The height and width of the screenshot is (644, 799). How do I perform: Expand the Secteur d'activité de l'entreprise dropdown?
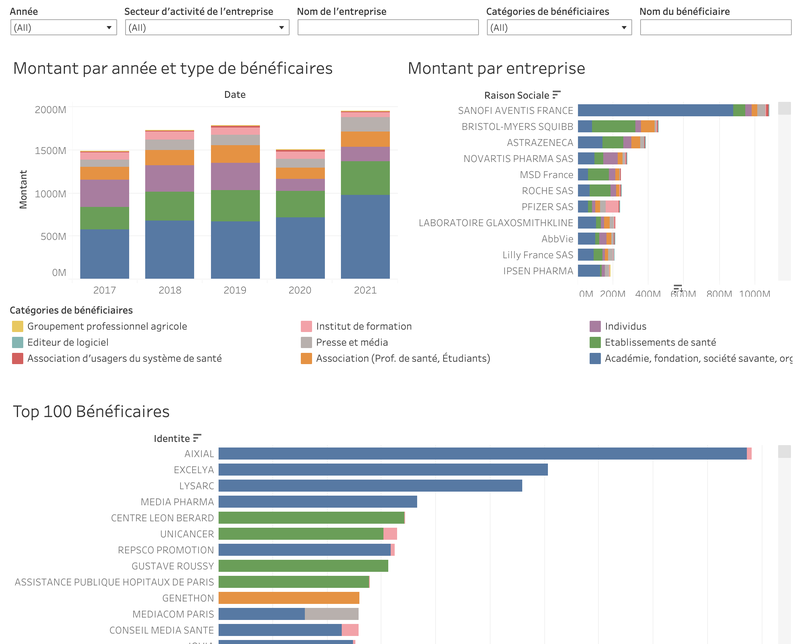pyautogui.click(x=207, y=28)
